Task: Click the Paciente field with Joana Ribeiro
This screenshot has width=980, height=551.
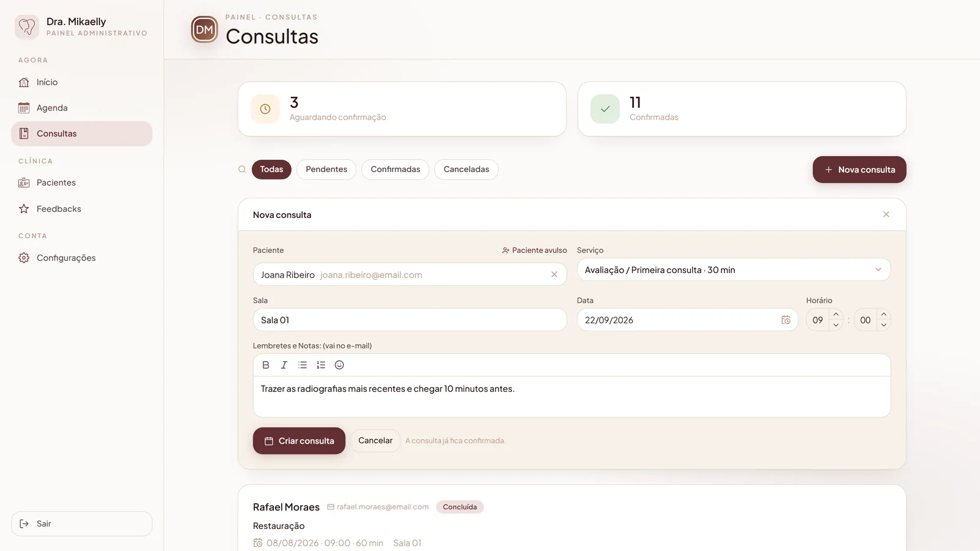Action: pyautogui.click(x=410, y=274)
